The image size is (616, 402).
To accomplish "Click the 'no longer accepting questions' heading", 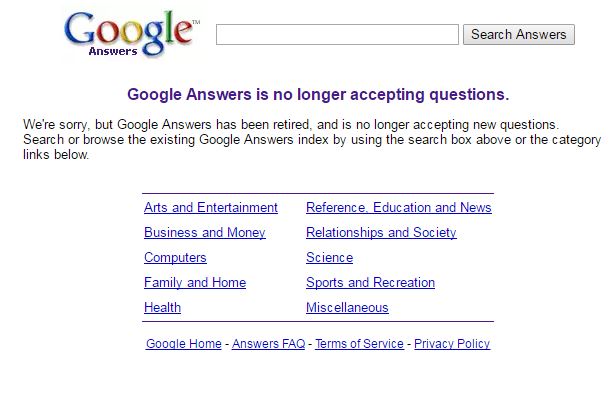I will (318, 95).
